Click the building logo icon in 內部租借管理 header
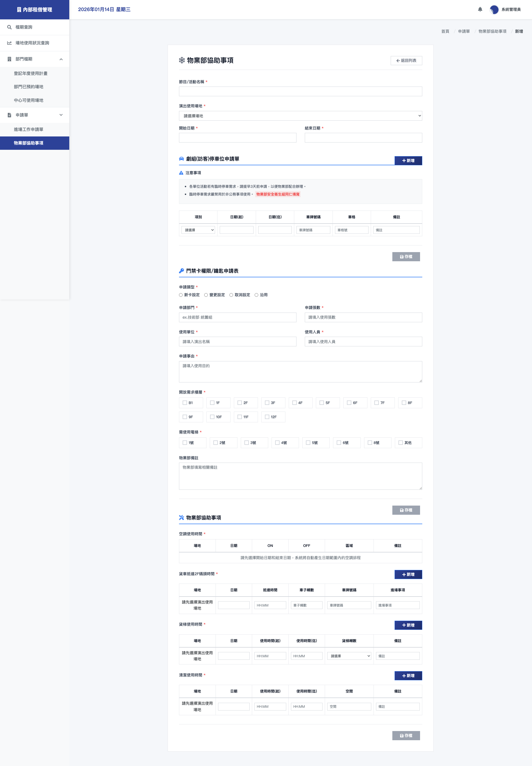 (x=19, y=10)
